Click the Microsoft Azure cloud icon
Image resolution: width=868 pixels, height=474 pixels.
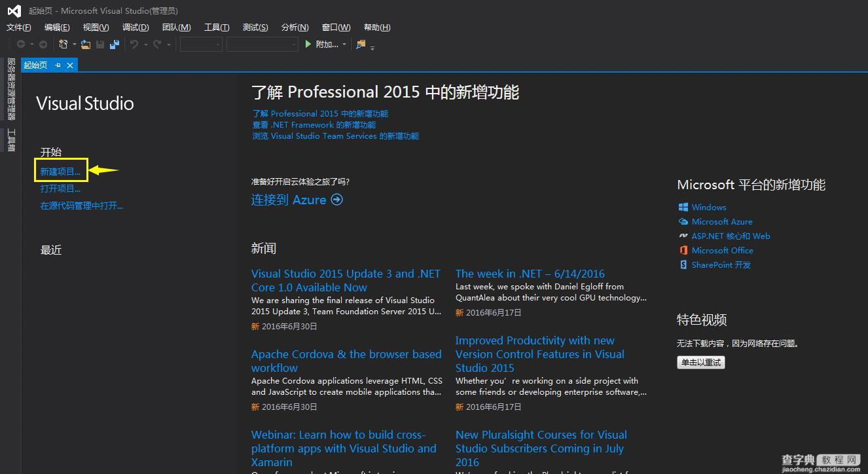(683, 221)
